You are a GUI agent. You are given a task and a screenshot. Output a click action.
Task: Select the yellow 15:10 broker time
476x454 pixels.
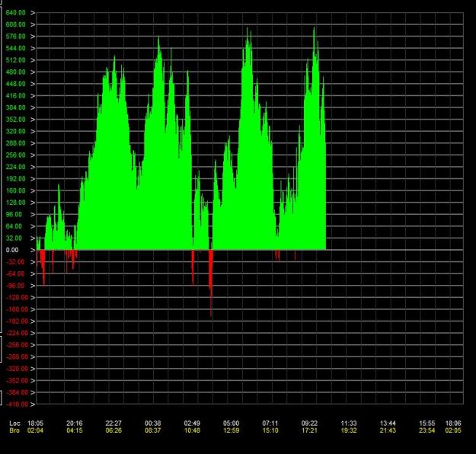[x=270, y=430]
